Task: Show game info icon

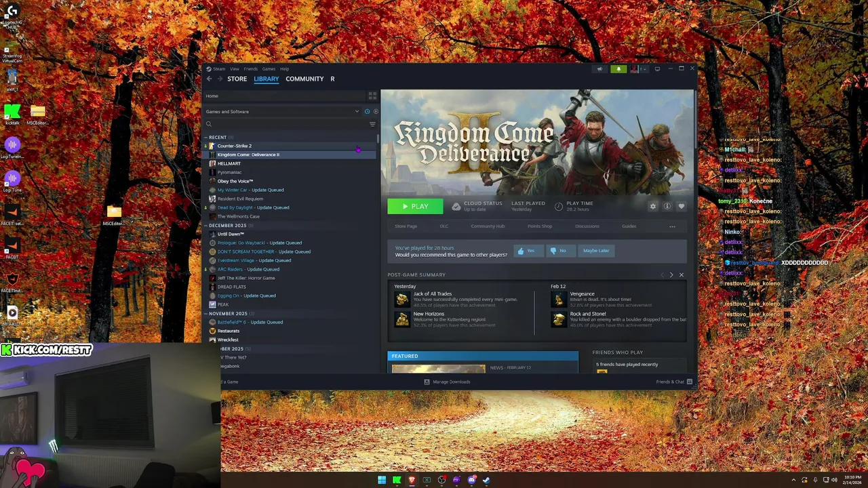Action: (667, 207)
